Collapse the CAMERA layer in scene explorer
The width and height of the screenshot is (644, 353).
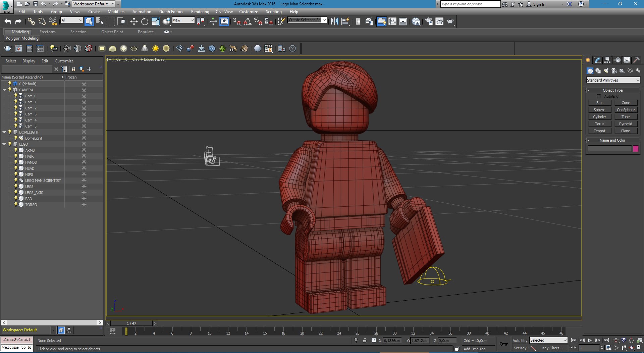coord(4,90)
